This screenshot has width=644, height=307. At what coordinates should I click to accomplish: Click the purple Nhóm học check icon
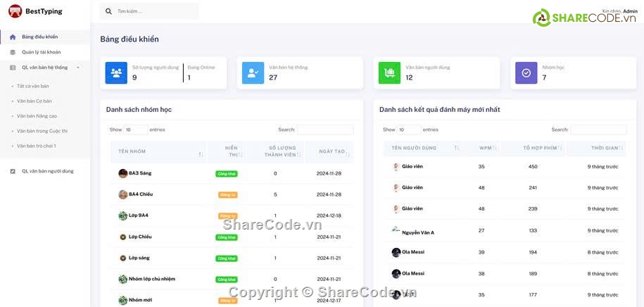526,73
